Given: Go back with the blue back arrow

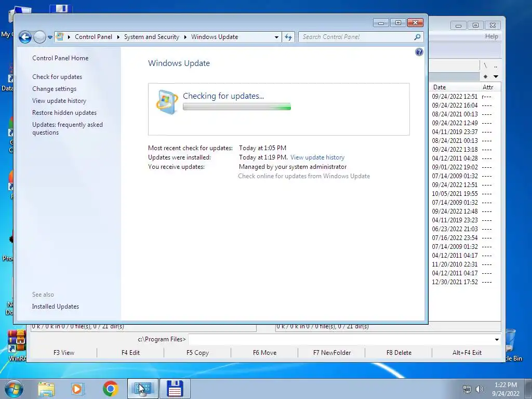Looking at the screenshot, I should point(25,37).
